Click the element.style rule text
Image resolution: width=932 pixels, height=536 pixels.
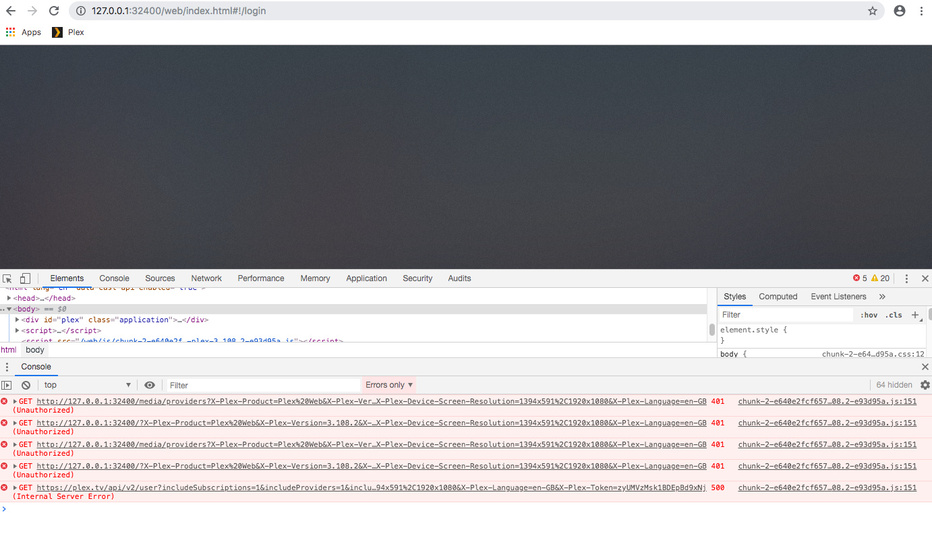[753, 330]
